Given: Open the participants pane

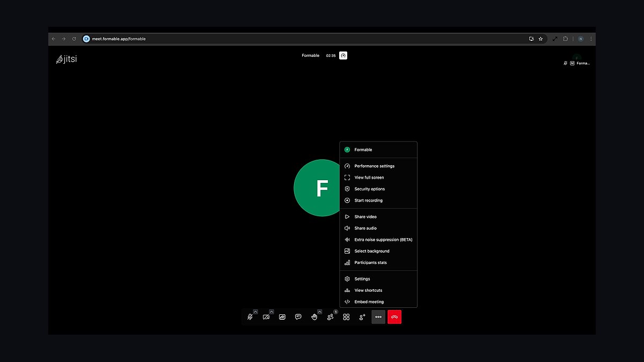Looking at the screenshot, I should [330, 317].
